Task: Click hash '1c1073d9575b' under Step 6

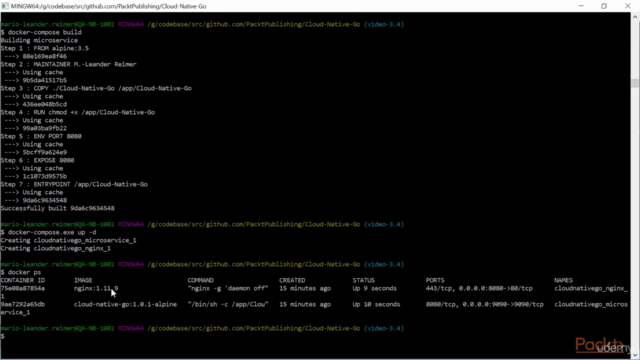Action: 44,176
